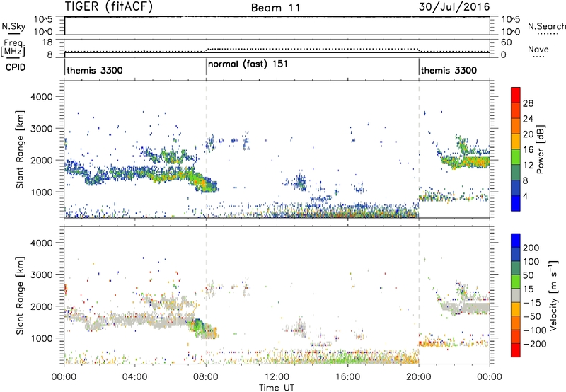
Task: Click the "50" Velocity colorbar tick
Action: [x=528, y=275]
